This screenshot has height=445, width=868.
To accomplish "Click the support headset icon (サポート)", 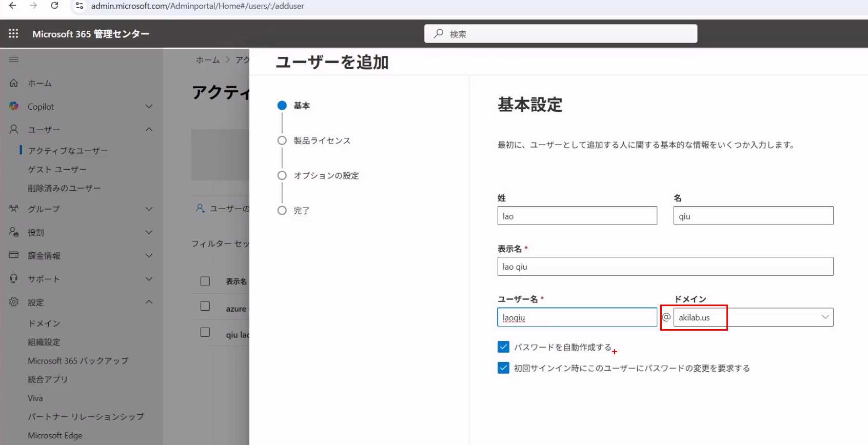I will pos(14,278).
